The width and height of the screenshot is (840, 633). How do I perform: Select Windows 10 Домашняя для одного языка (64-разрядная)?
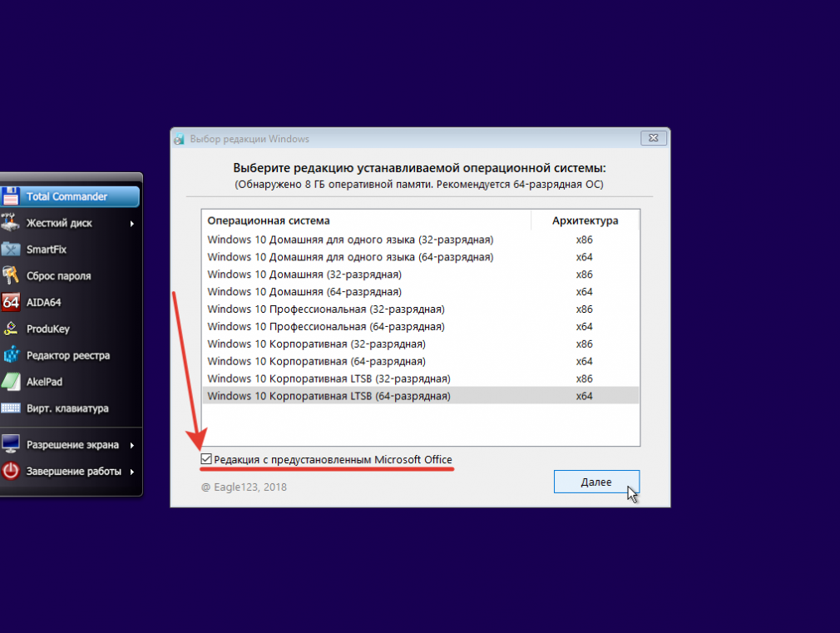(421, 257)
